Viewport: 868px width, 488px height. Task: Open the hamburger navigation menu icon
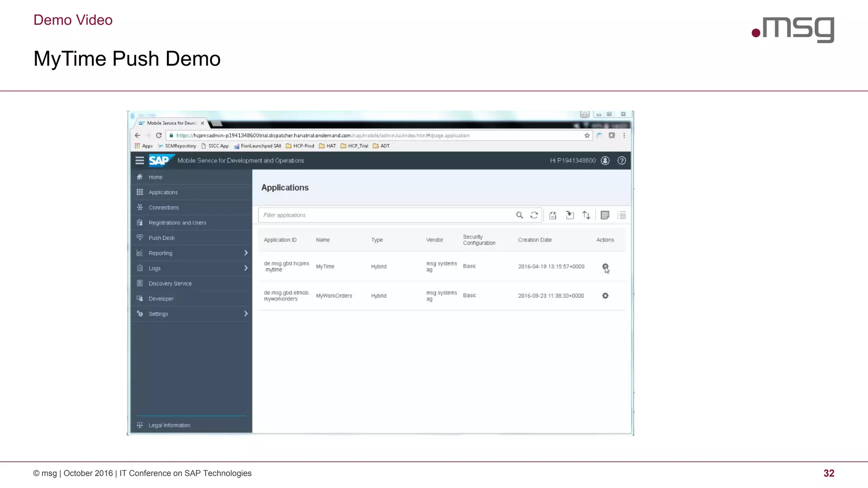139,161
